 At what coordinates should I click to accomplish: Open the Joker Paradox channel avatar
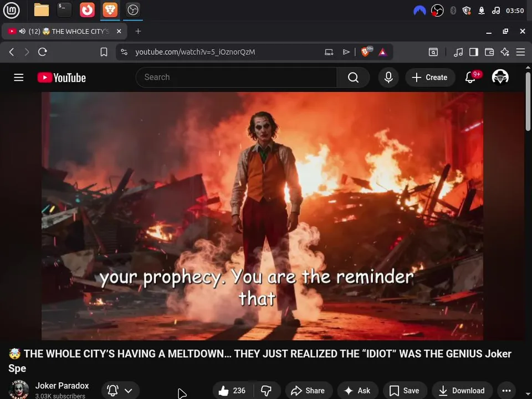[x=19, y=390]
